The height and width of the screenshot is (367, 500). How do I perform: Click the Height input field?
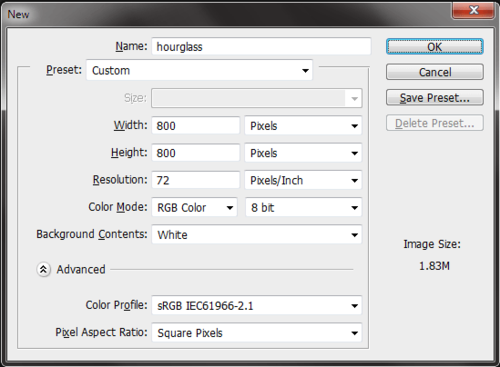tap(196, 153)
